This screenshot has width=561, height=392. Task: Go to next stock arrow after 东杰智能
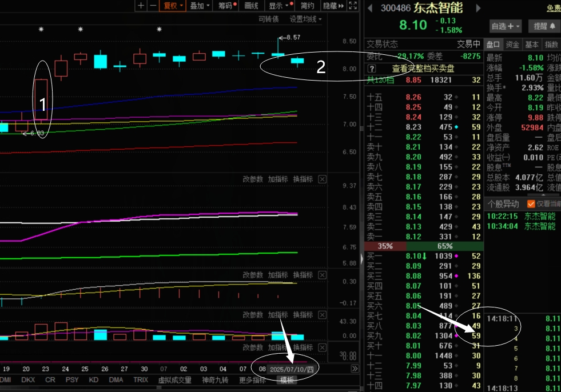pos(478,8)
